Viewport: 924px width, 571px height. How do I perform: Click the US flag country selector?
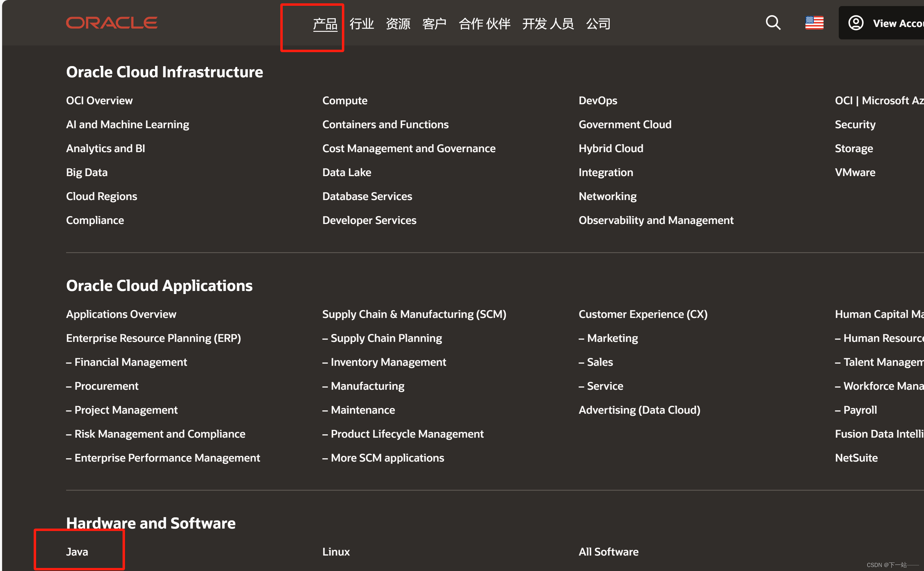pos(814,23)
